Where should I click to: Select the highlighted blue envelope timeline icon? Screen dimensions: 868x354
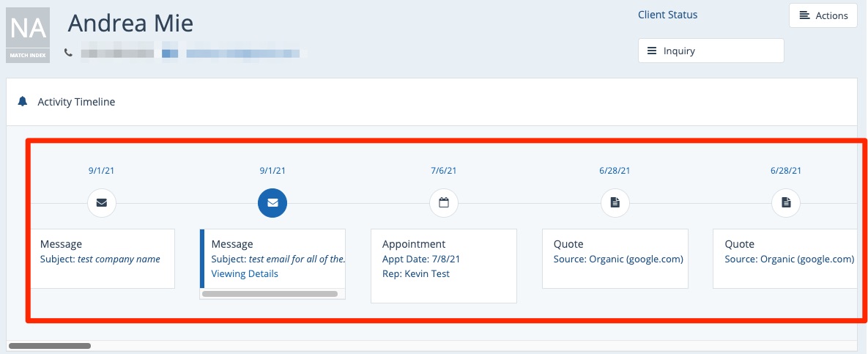(x=272, y=203)
